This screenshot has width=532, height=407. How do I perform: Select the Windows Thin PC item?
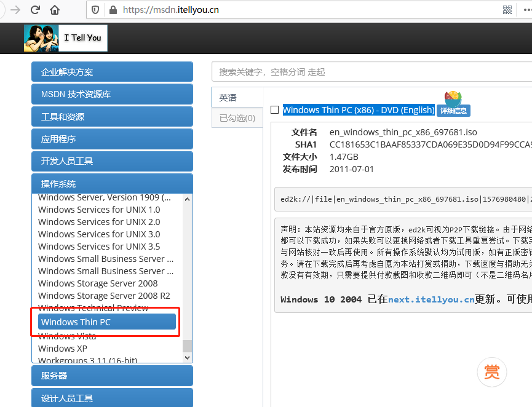tap(107, 322)
